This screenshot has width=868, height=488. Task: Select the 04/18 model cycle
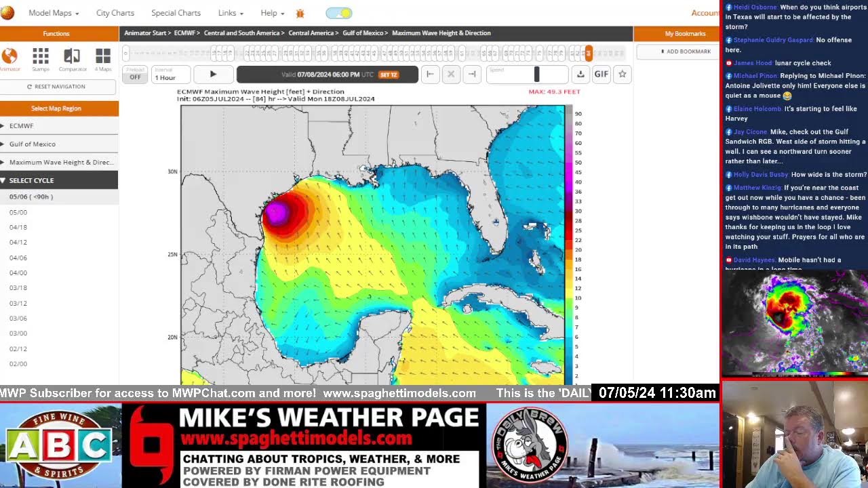coord(18,227)
